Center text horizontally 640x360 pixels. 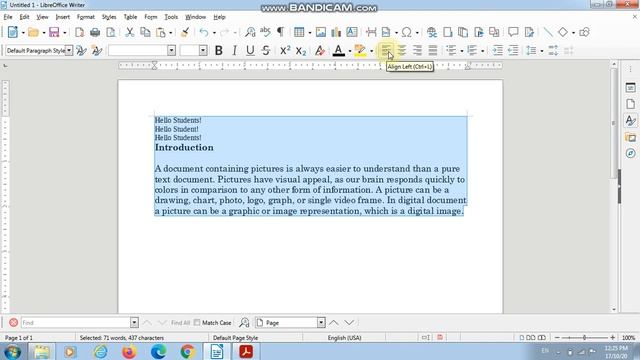point(402,50)
